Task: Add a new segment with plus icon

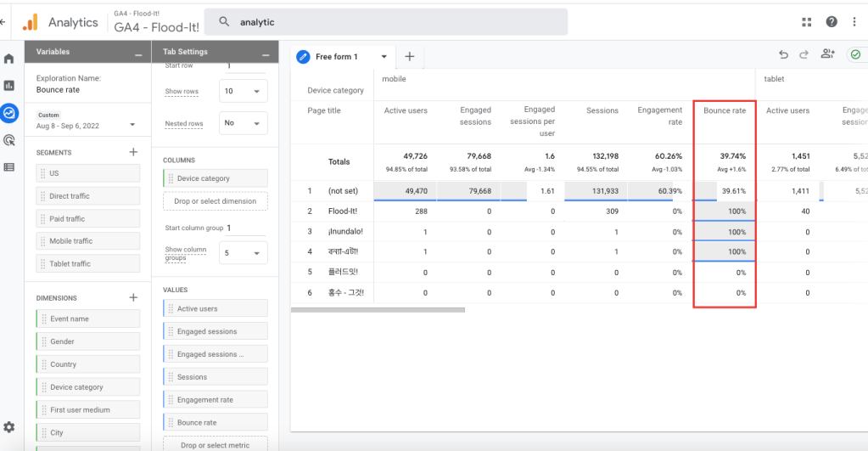Action: (x=133, y=152)
